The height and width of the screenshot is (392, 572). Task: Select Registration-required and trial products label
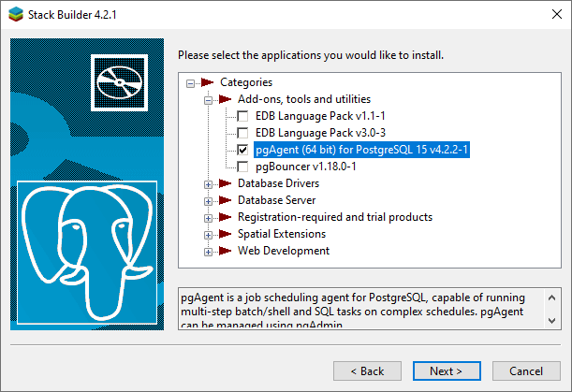[335, 217]
